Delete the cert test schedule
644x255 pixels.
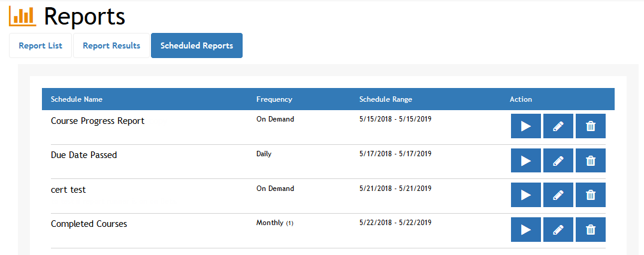pyautogui.click(x=590, y=195)
